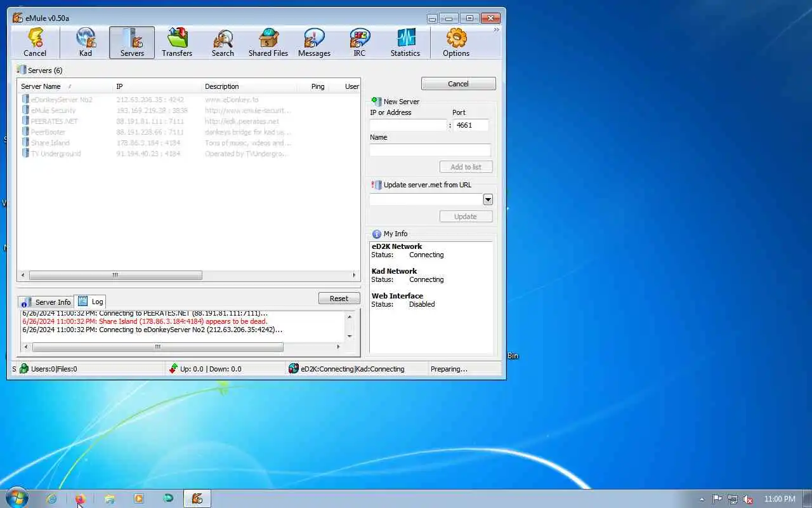The image size is (812, 508).
Task: Select the PEERATES.NET server row
Action: 188,121
